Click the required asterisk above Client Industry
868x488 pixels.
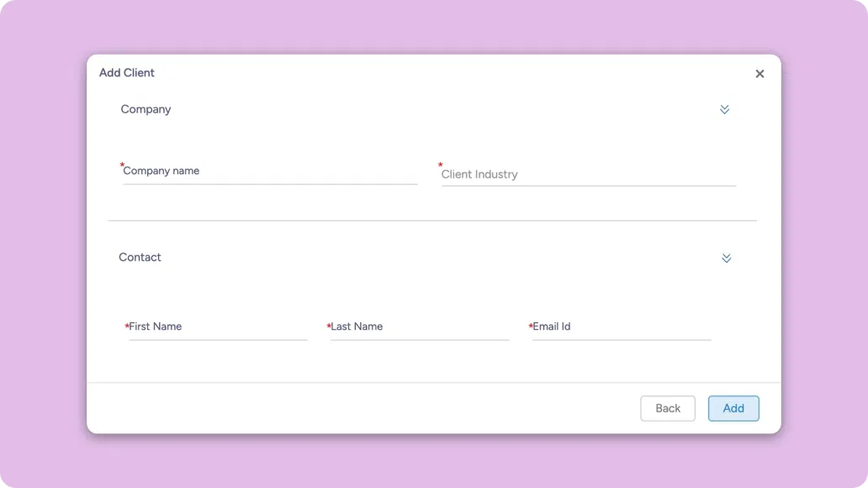440,167
